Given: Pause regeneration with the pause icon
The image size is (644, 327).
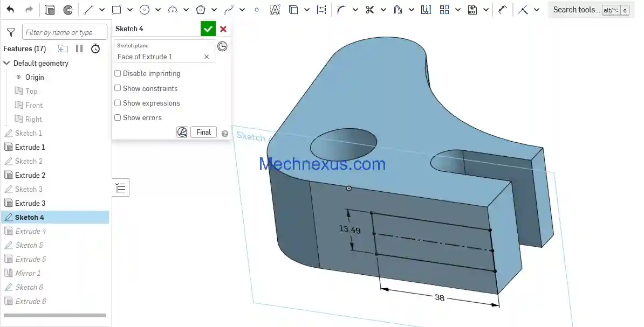Looking at the screenshot, I should [x=79, y=48].
